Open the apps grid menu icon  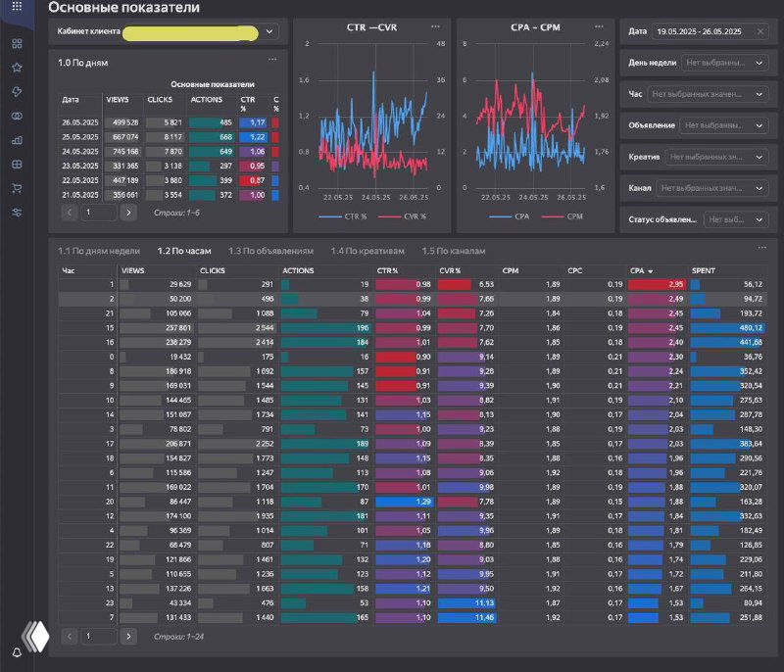pos(16,7)
